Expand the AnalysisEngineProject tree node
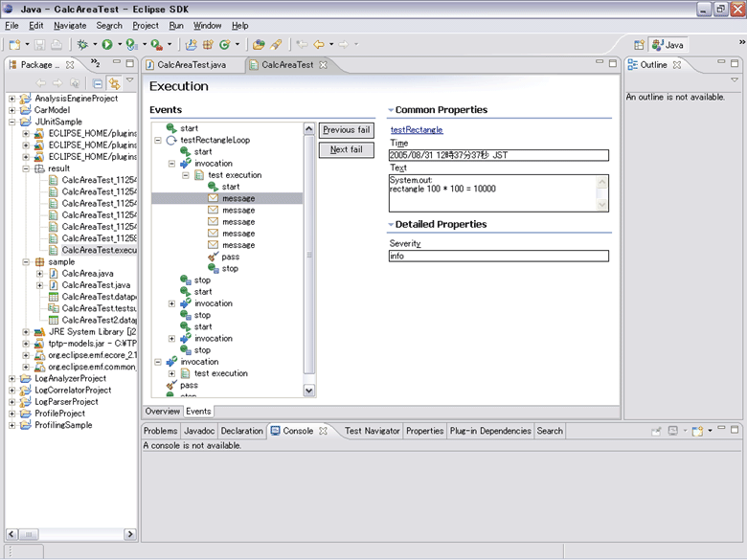Viewport: 747px width, 560px height. click(11, 99)
